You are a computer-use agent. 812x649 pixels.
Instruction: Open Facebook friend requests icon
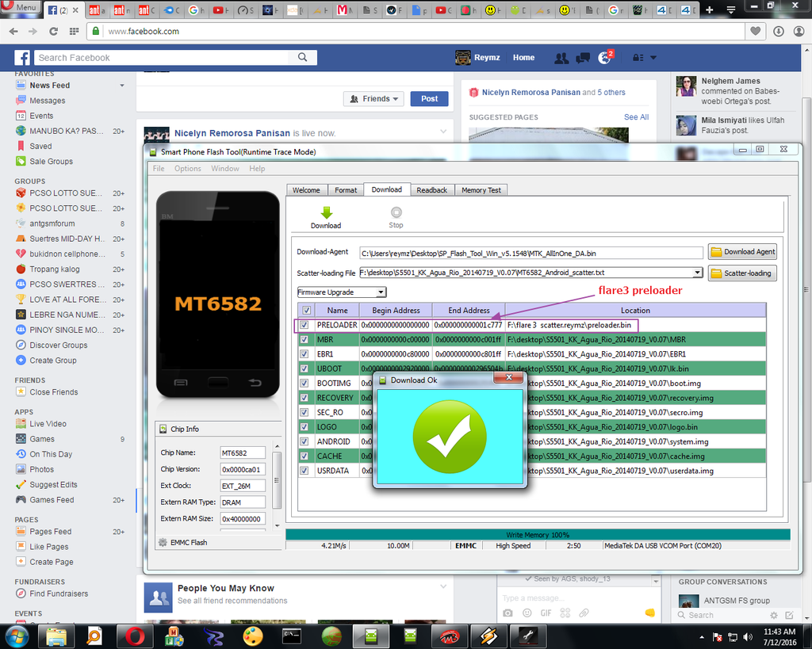561,58
